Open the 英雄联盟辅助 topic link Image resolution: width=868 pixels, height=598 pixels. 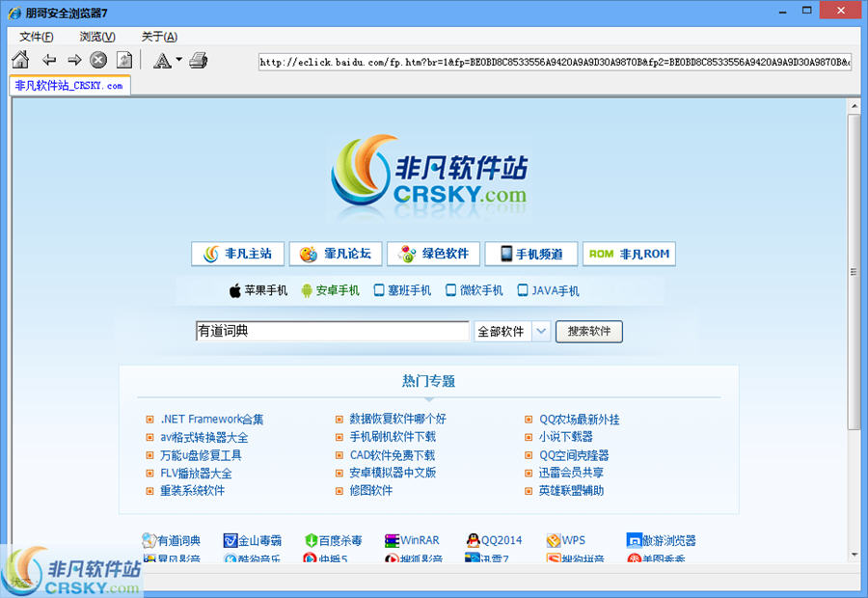[571, 491]
